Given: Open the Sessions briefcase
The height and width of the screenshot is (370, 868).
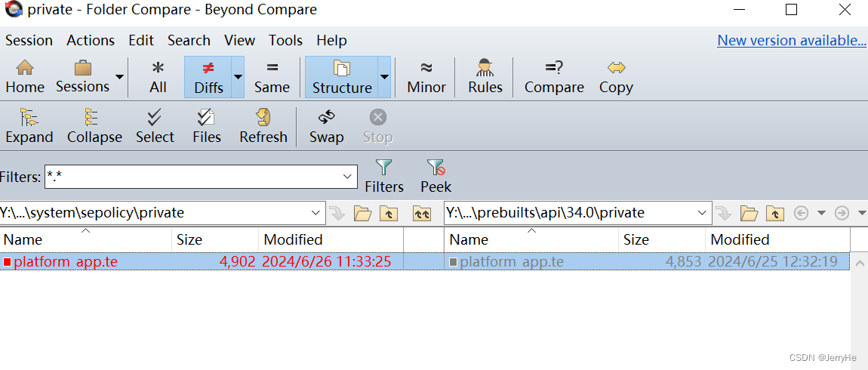Looking at the screenshot, I should (82, 77).
